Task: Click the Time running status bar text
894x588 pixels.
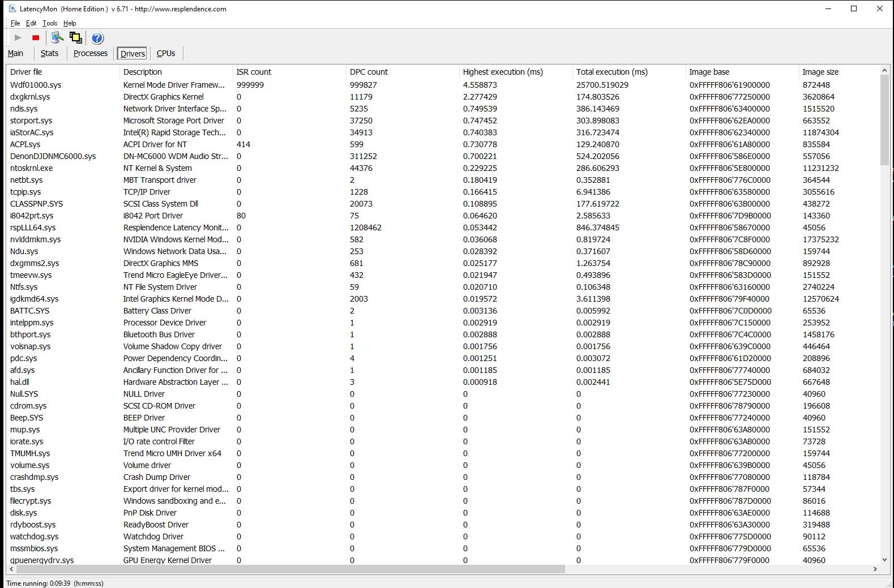Action: pyautogui.click(x=55, y=583)
